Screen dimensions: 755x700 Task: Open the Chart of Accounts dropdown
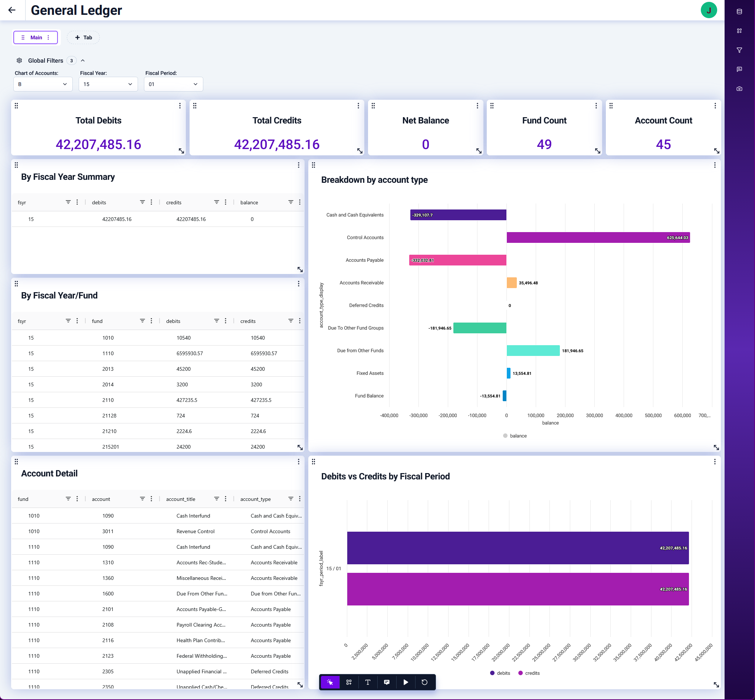pos(43,84)
